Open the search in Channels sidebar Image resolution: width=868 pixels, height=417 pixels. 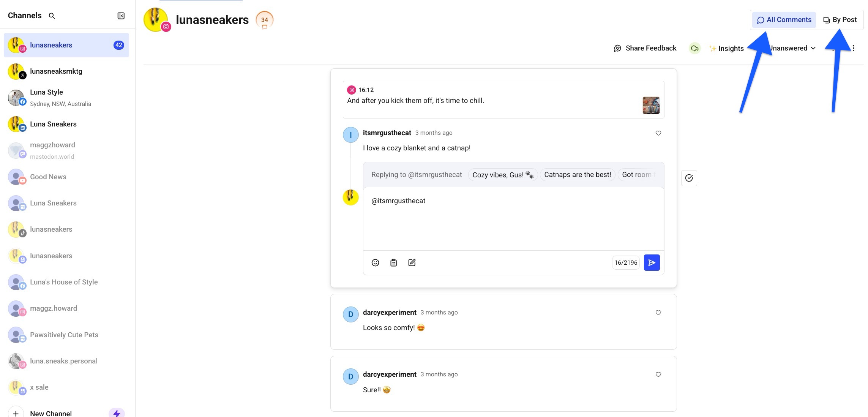(52, 16)
